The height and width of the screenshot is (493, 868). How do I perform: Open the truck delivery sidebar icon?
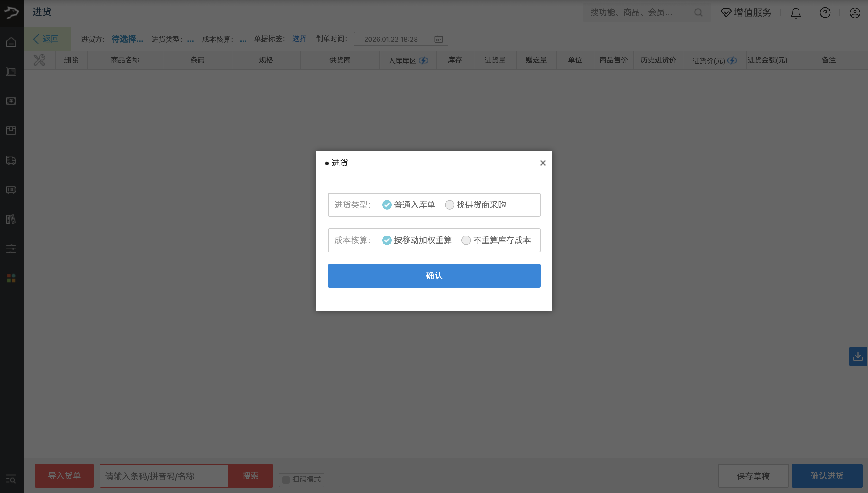click(x=11, y=160)
